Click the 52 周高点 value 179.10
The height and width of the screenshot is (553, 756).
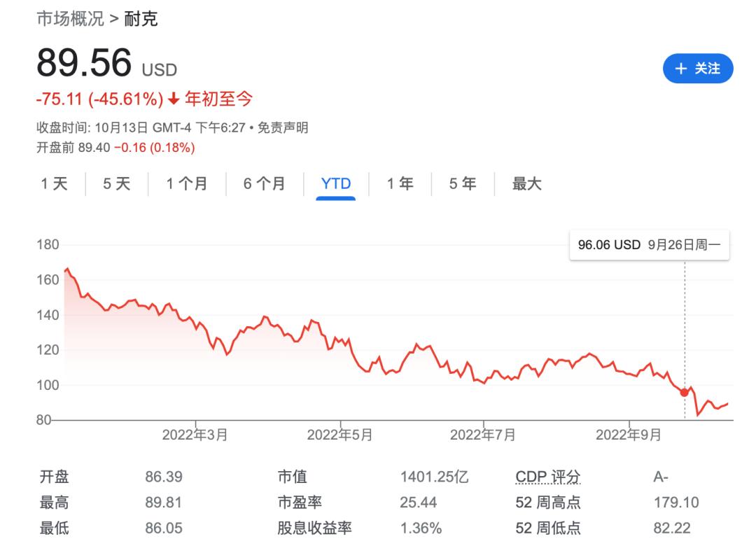coord(676,503)
